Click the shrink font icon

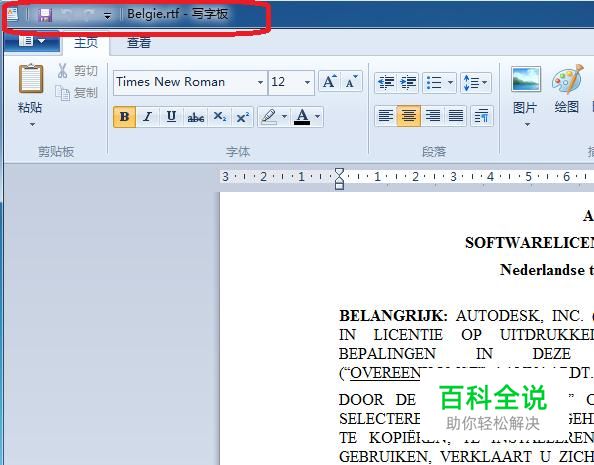coord(351,81)
